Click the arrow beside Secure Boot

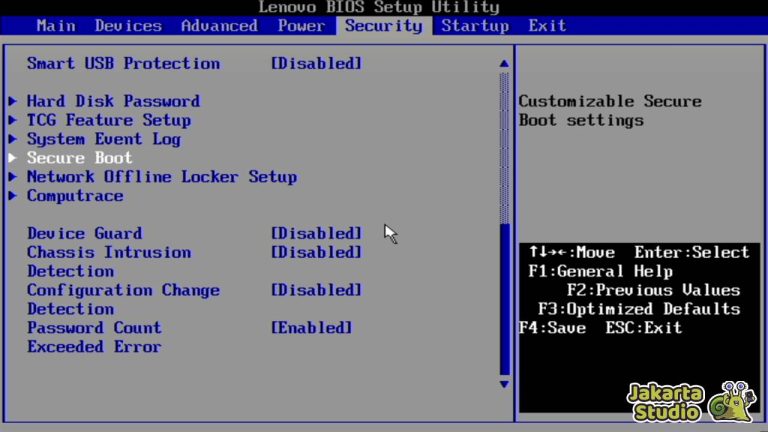click(13, 158)
